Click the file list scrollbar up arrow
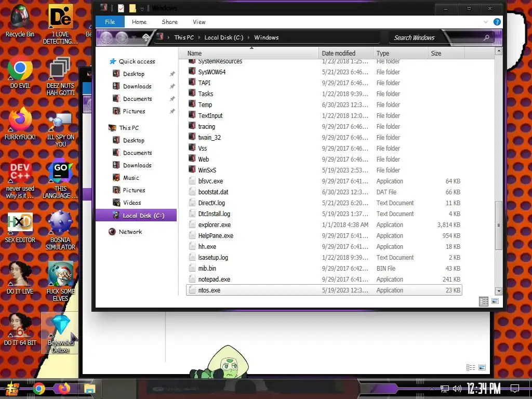Screen dimensions: 532x399 [498, 51]
